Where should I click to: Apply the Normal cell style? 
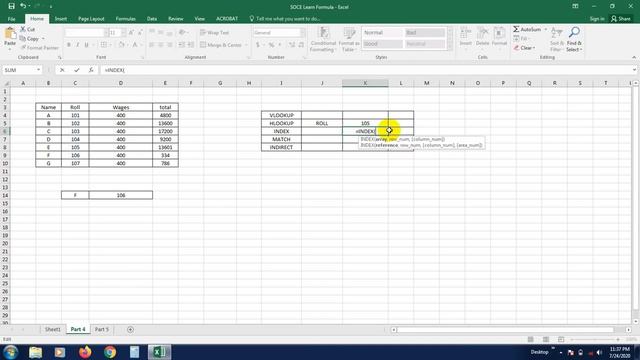coord(382,33)
